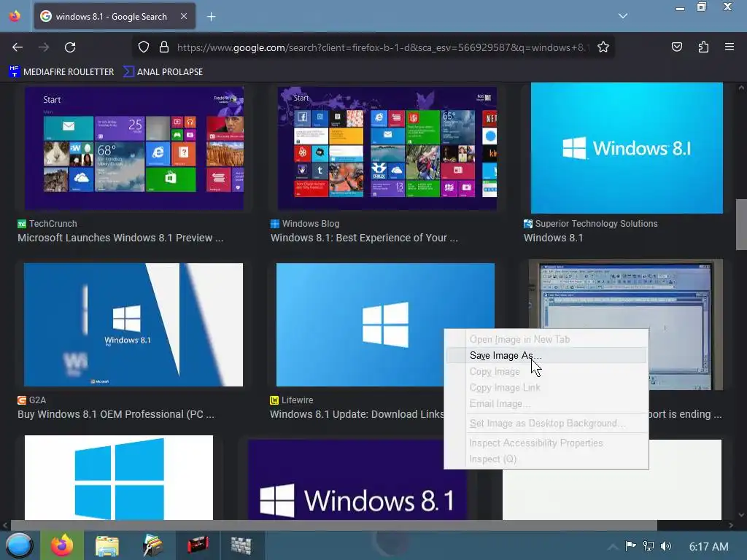Click the Firefox View icon in tab bar

15,16
